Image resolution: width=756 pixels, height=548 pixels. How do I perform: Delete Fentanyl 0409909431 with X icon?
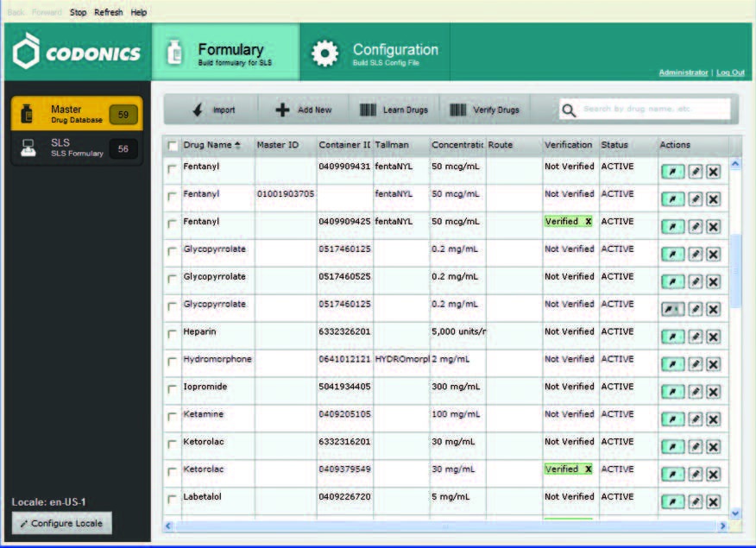pyautogui.click(x=714, y=171)
